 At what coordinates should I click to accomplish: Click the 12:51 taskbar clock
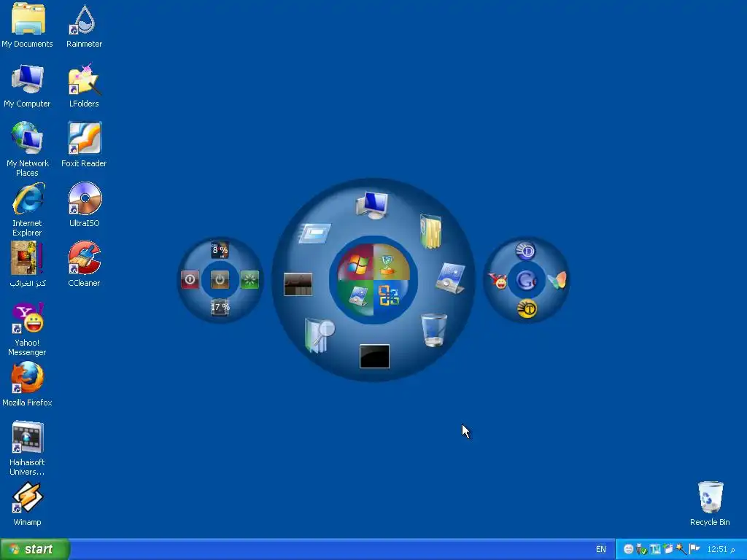click(721, 550)
